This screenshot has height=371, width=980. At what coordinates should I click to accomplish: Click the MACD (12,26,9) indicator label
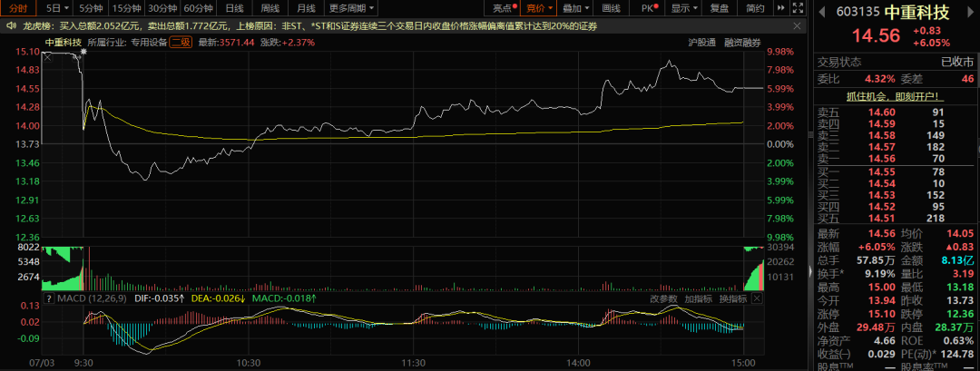pos(93,298)
